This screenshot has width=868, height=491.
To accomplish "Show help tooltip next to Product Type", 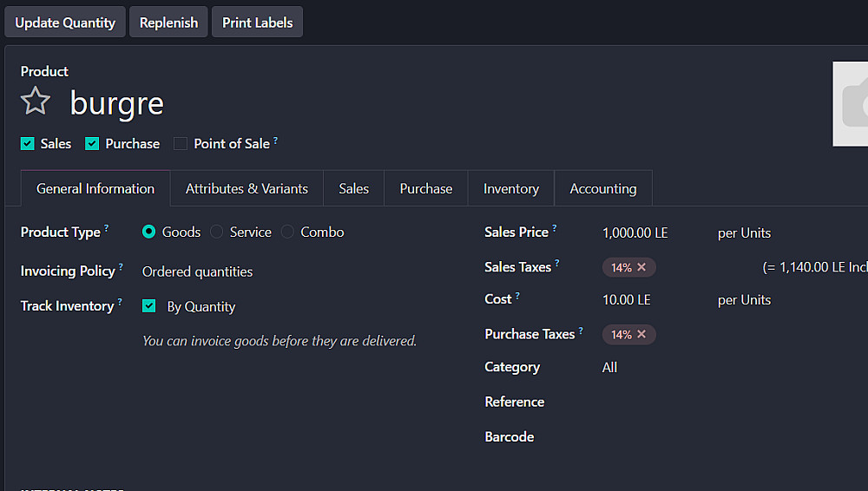I will tap(107, 229).
